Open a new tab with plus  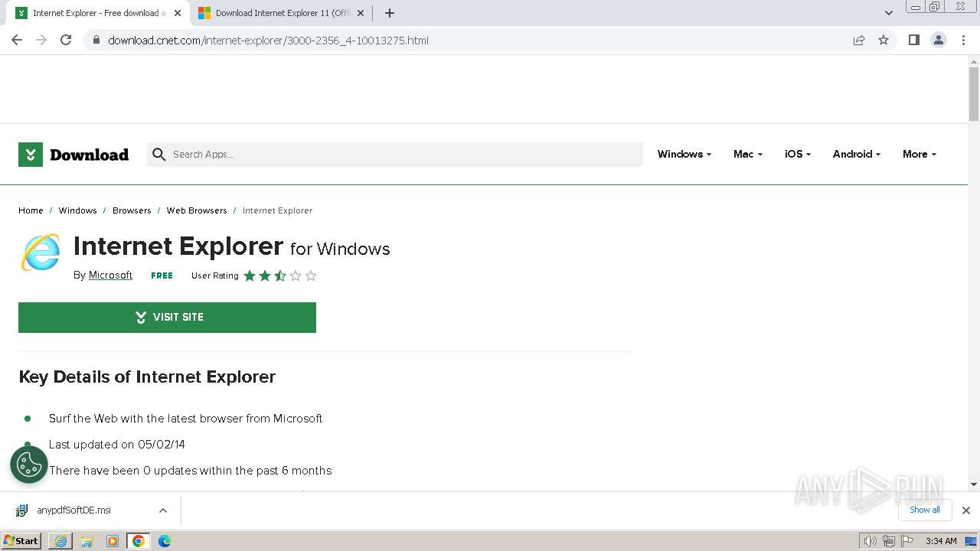(390, 13)
